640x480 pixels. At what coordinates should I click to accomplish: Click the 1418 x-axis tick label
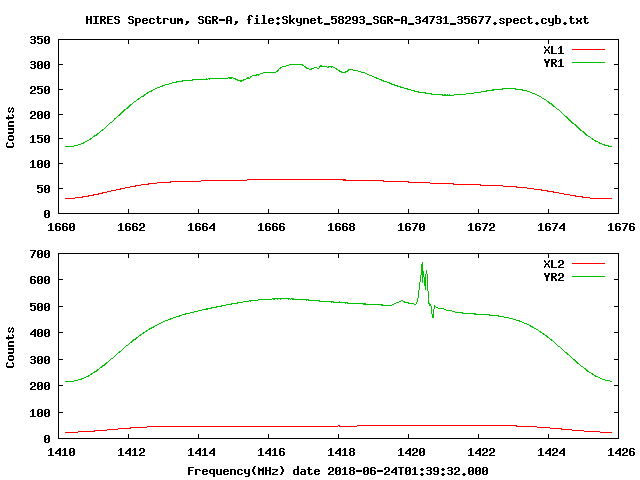coord(341,452)
